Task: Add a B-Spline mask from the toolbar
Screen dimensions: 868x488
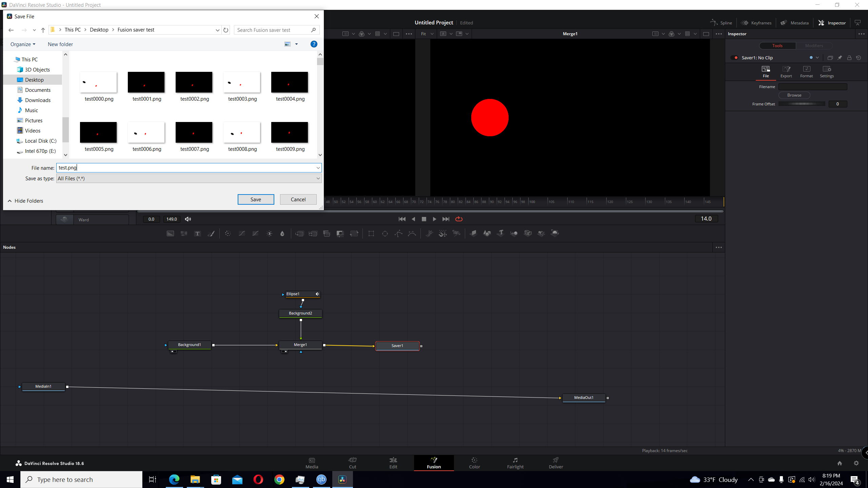Action: 412,233
